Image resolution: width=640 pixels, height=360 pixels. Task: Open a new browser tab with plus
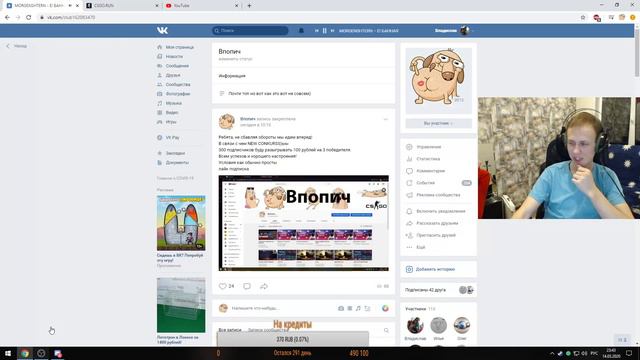[x=249, y=6]
